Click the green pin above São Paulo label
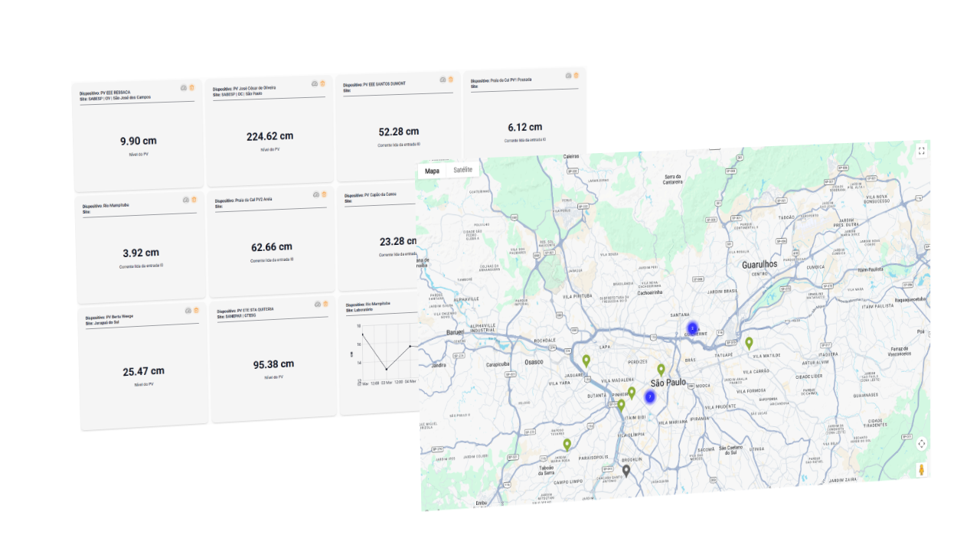This screenshot has width=980, height=551. tap(661, 370)
